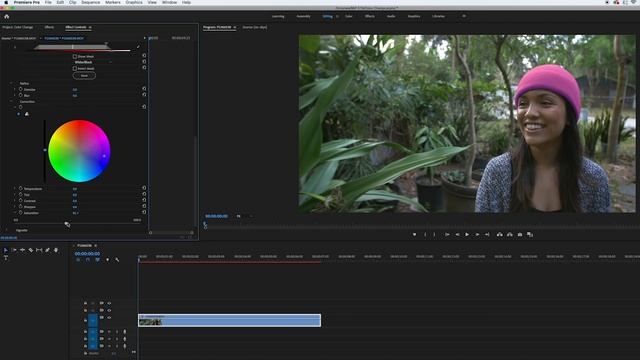
Task: Select the Selection tool in the toolbar
Action: point(5,250)
